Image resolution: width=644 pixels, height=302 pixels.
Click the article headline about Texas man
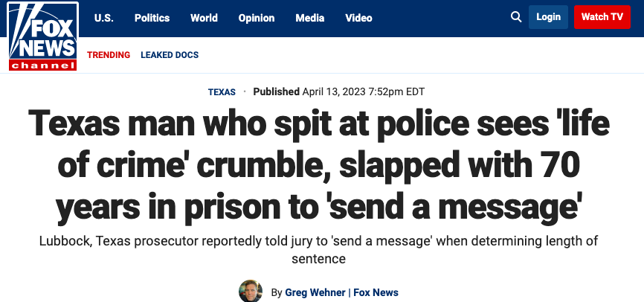[319, 166]
